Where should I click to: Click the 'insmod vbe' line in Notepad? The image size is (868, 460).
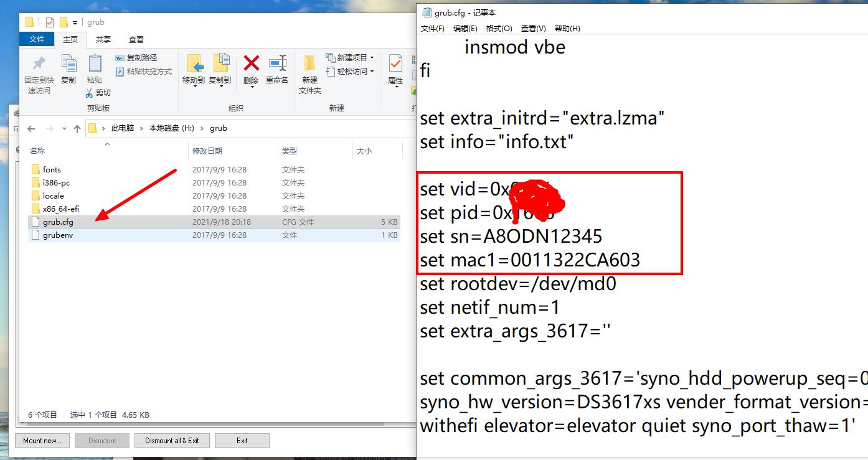click(x=515, y=47)
